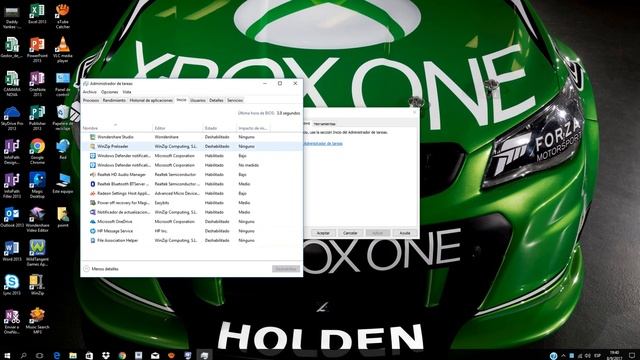
Task: Collapse task manager via Menos detalles
Action: pyautogui.click(x=101, y=269)
